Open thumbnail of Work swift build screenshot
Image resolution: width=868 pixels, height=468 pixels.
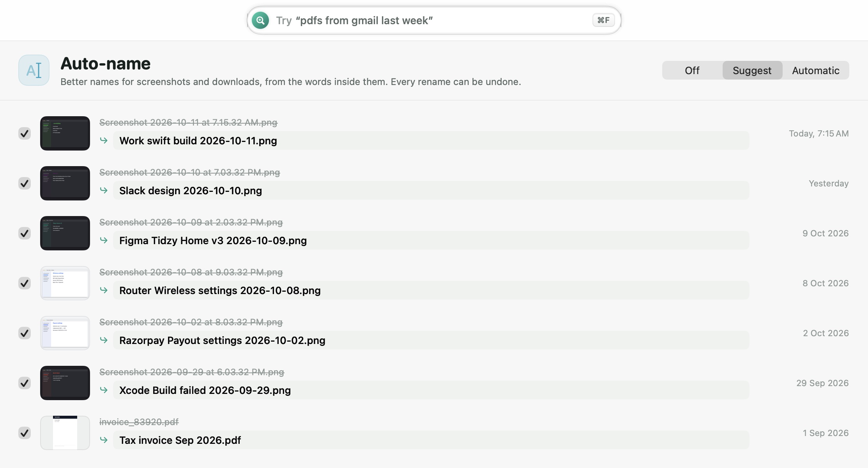pyautogui.click(x=65, y=133)
